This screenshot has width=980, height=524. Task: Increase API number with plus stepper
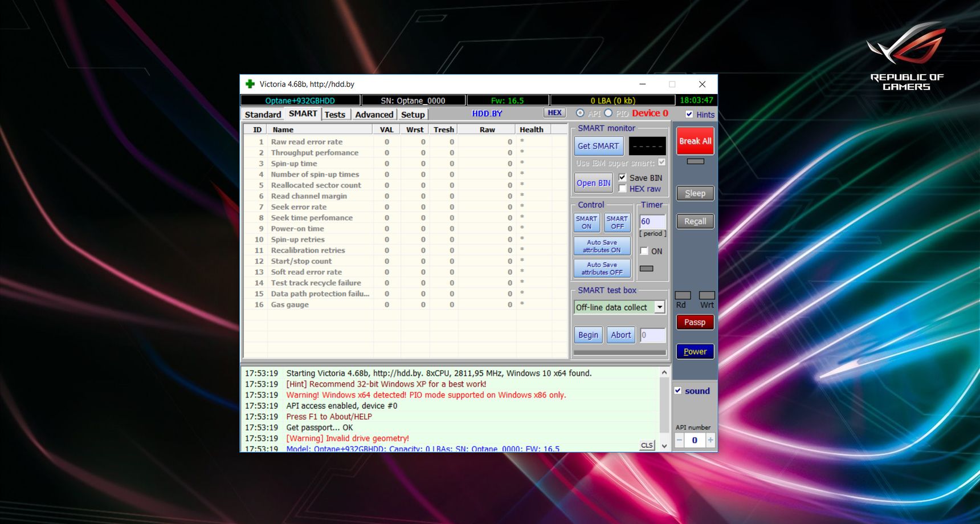point(710,440)
